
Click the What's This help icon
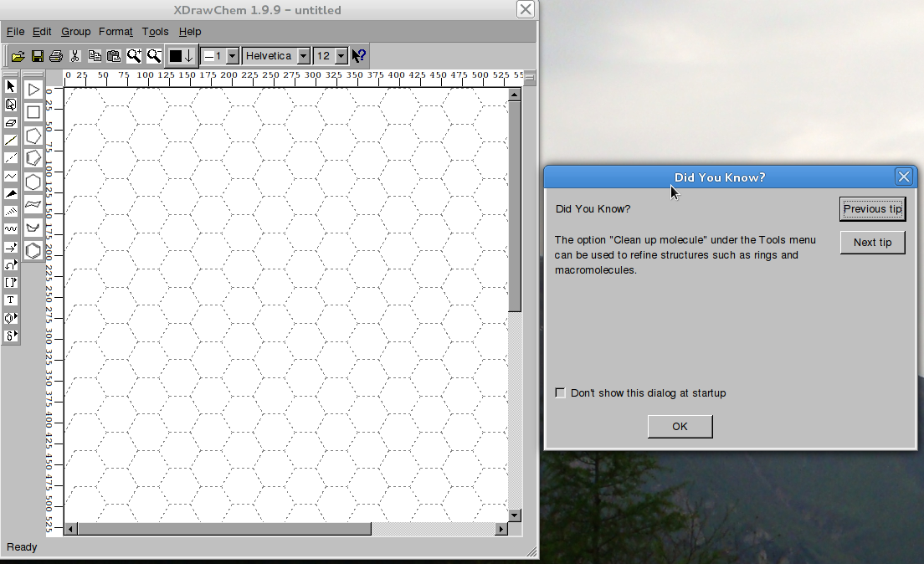[359, 56]
